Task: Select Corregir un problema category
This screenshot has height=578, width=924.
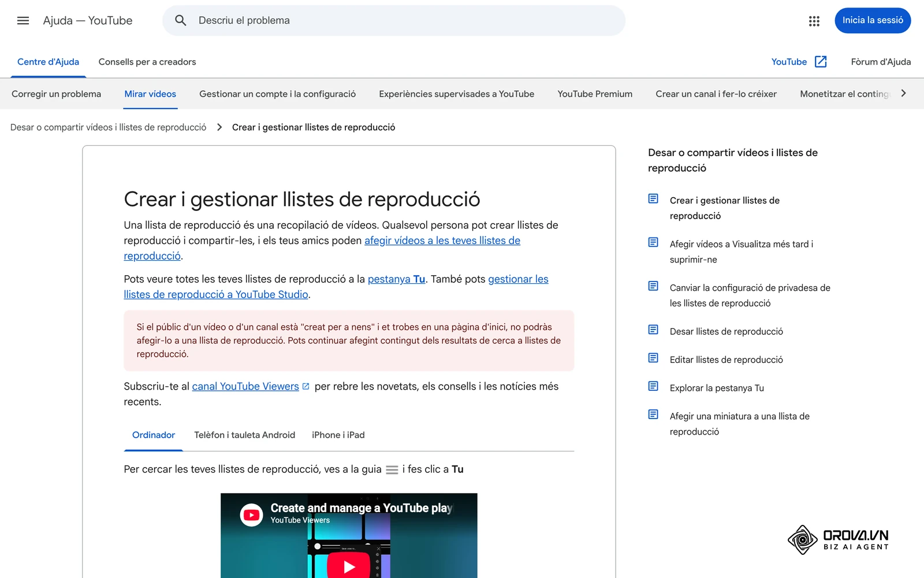Action: coord(56,94)
